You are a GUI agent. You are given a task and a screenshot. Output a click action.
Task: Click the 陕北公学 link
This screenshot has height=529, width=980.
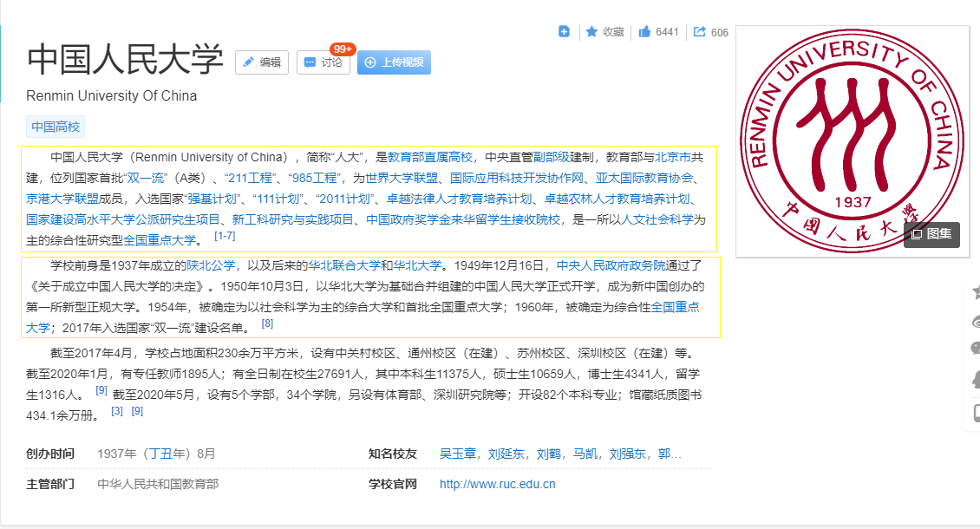tap(211, 265)
